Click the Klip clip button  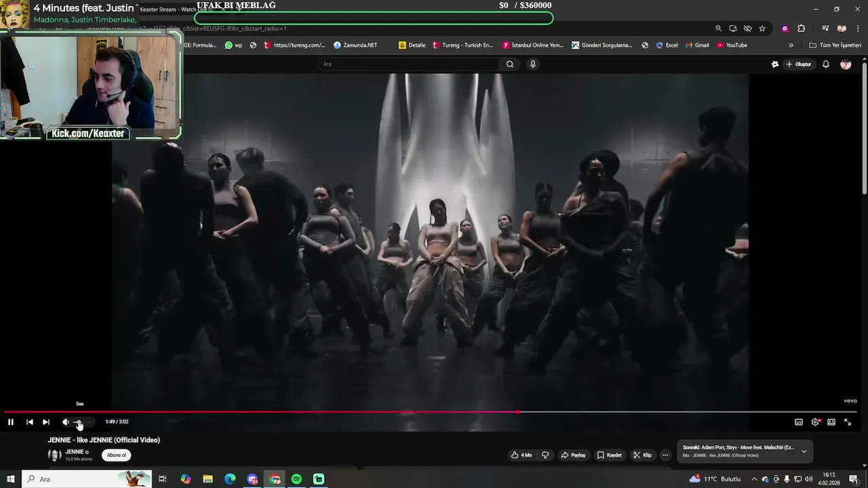[x=642, y=455]
